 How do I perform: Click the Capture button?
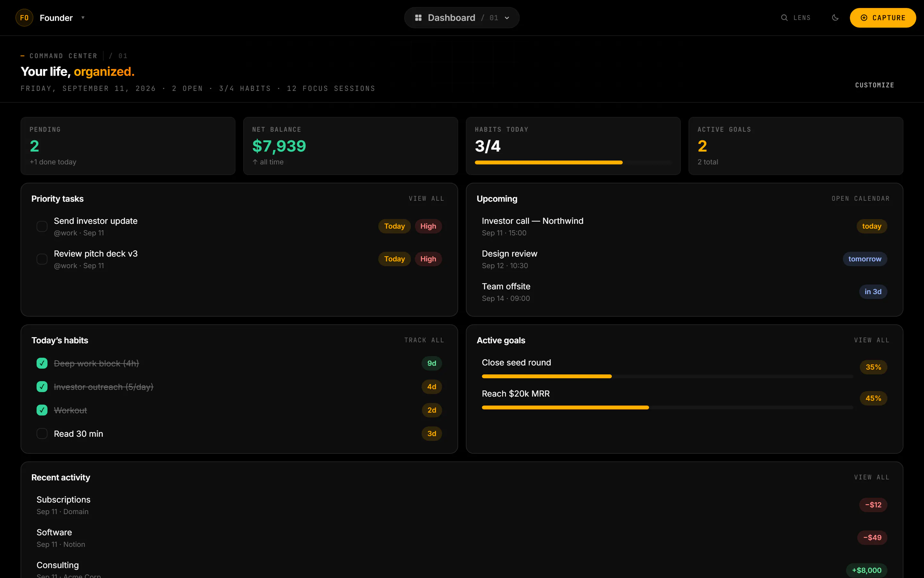882,18
